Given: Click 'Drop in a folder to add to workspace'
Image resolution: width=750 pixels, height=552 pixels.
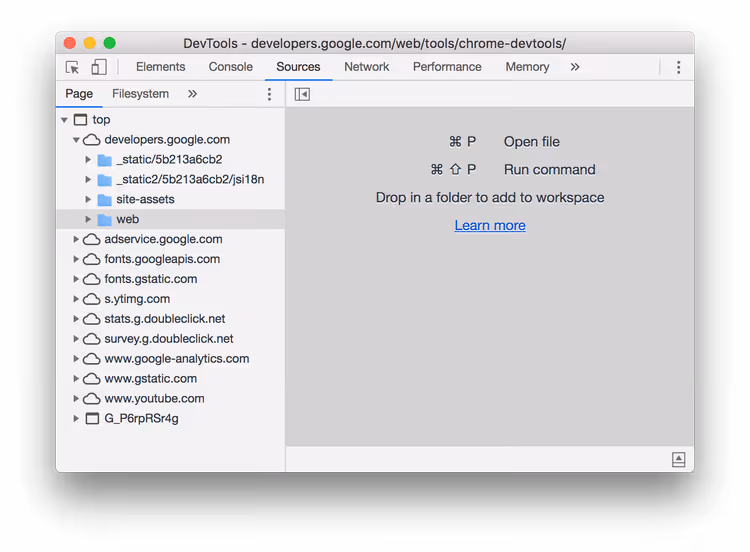Looking at the screenshot, I should [x=490, y=198].
